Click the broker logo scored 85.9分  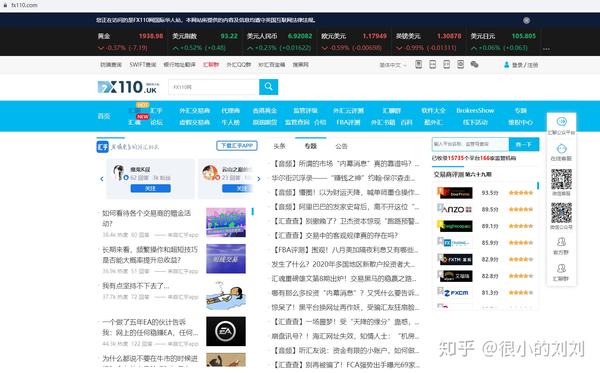tap(455, 243)
